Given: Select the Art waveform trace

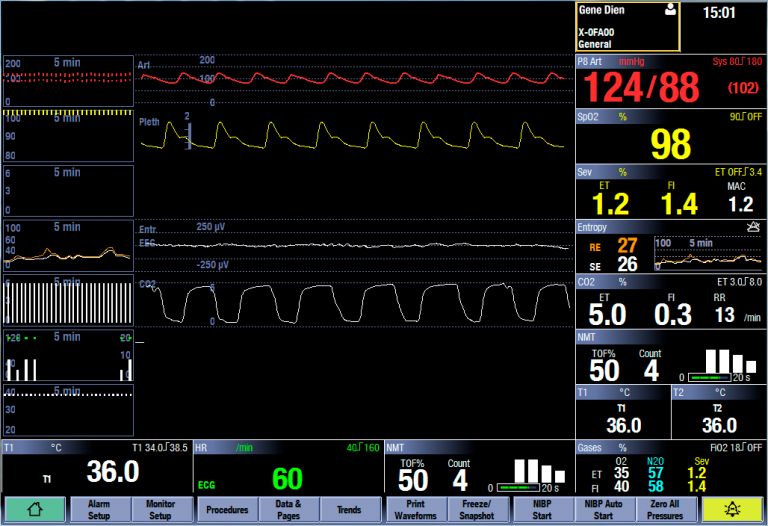Looking at the screenshot, I should pos(354,78).
